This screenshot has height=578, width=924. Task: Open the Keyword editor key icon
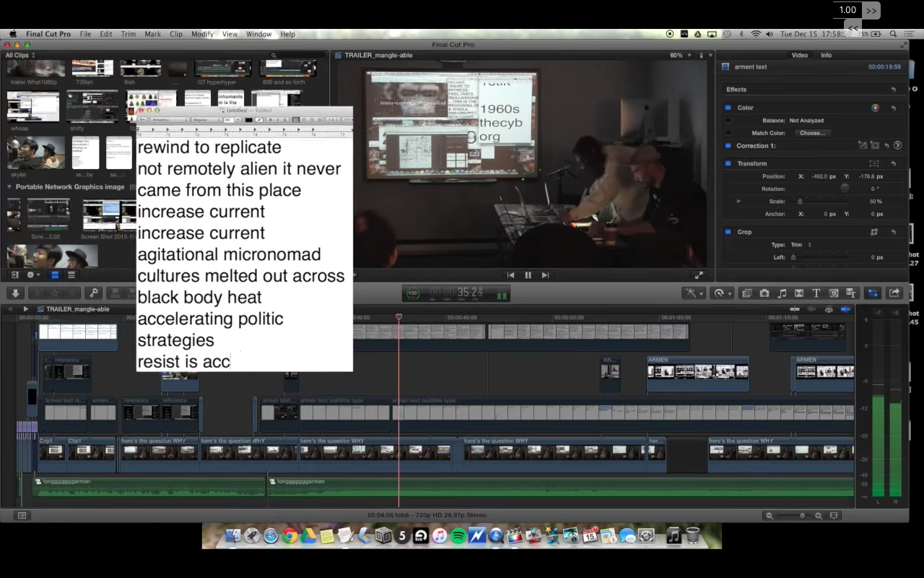click(93, 293)
